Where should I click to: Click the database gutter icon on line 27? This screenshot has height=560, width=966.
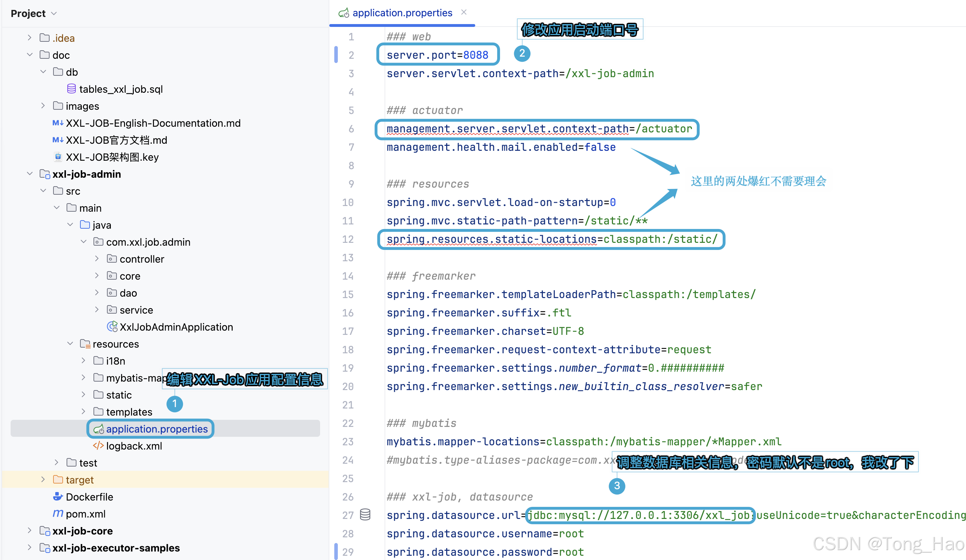click(365, 514)
